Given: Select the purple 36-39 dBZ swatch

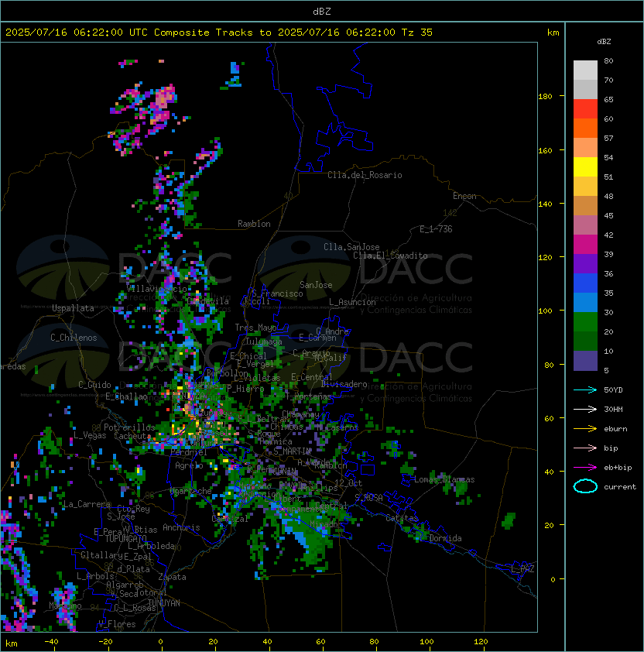Looking at the screenshot, I should coord(585,263).
